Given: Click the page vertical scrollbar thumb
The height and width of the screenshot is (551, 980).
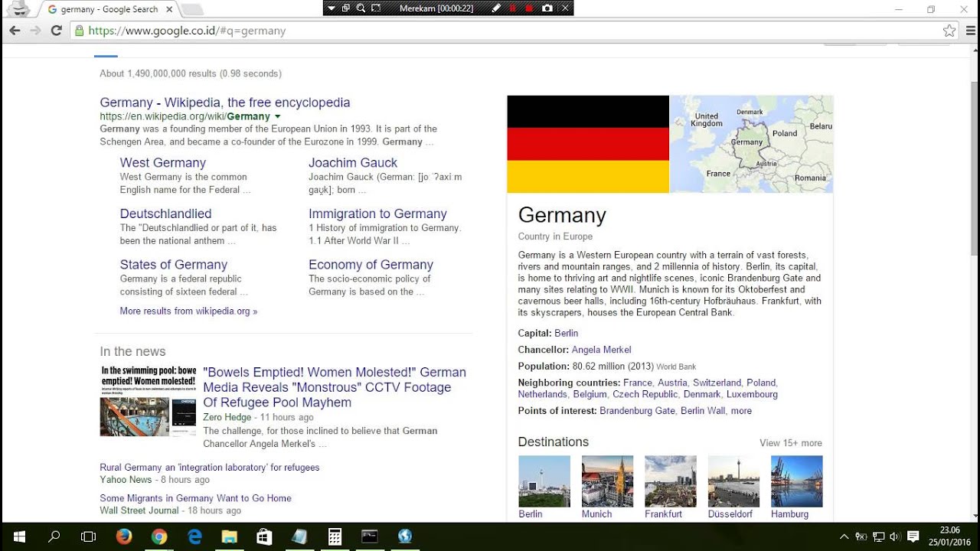Looking at the screenshot, I should click(x=974, y=168).
